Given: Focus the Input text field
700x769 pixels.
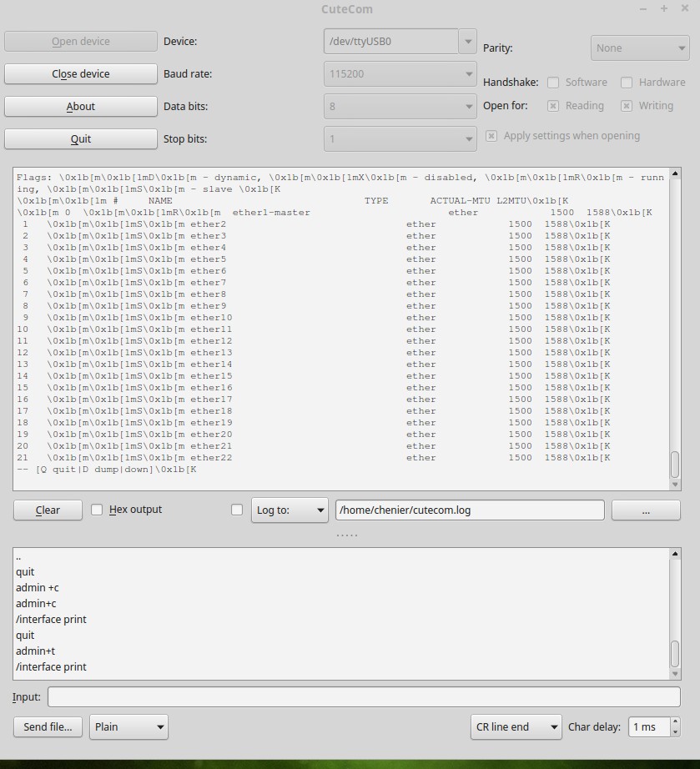Looking at the screenshot, I should point(364,697).
